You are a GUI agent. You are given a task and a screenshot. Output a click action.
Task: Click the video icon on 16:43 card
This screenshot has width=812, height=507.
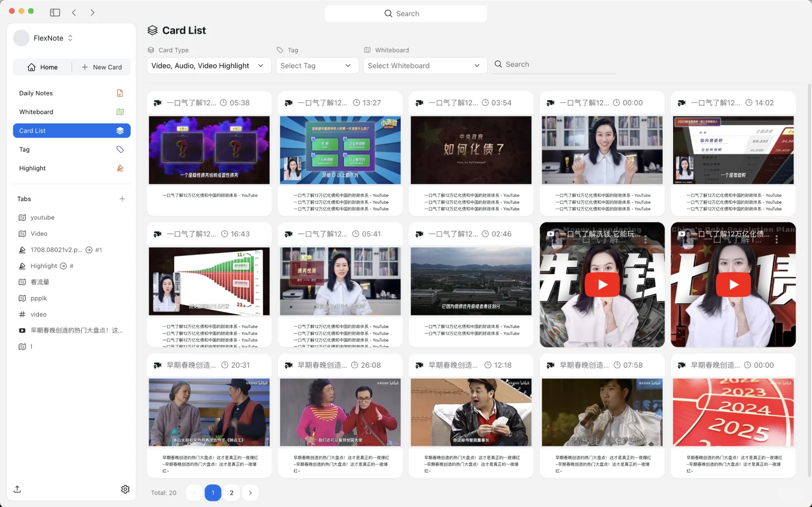coord(158,234)
